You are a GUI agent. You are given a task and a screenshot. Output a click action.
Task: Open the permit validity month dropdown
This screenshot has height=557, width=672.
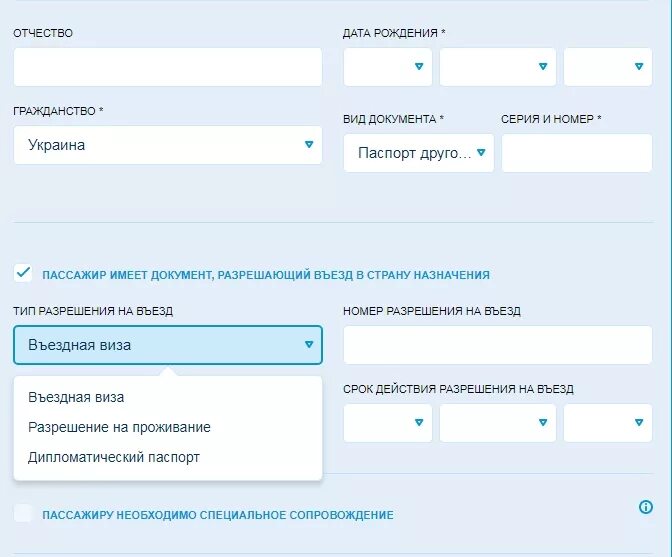[498, 423]
